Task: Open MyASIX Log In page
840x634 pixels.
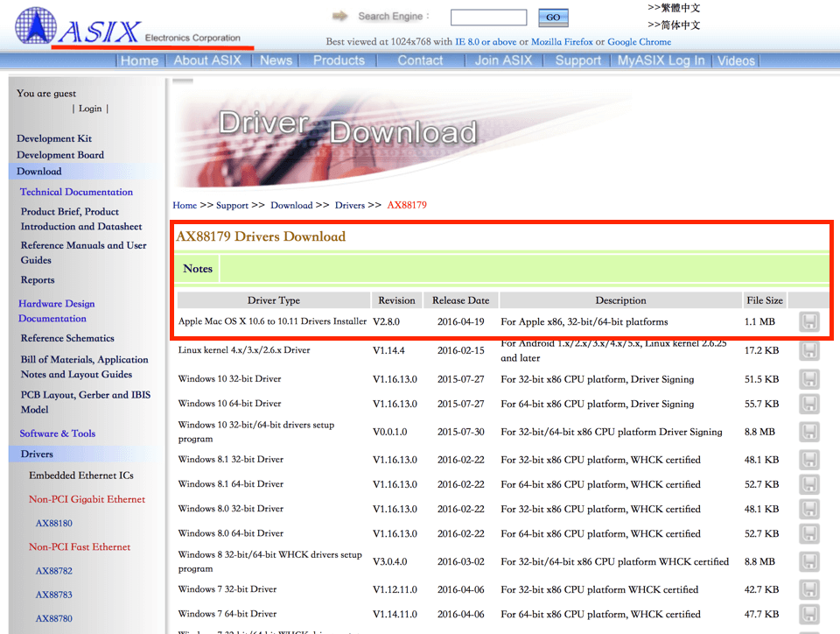Action: click(x=661, y=60)
